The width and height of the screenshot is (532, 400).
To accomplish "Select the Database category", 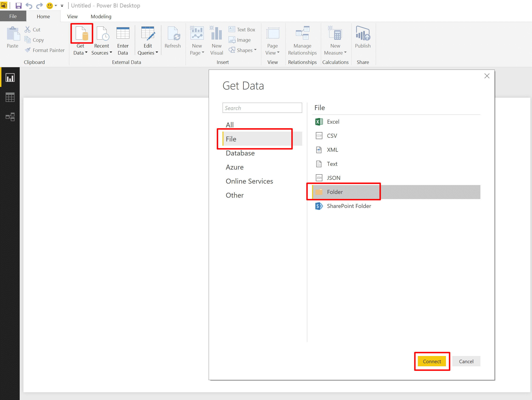I will pos(240,153).
